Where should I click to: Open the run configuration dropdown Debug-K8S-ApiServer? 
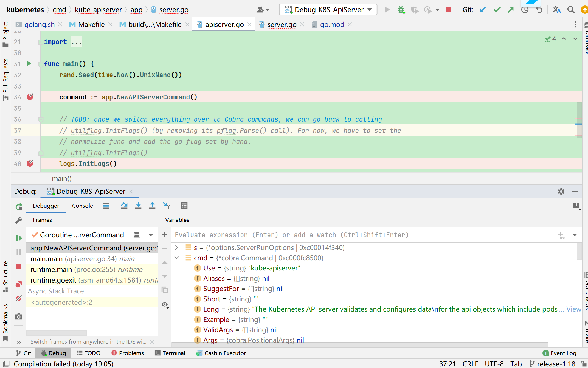pyautogui.click(x=328, y=10)
